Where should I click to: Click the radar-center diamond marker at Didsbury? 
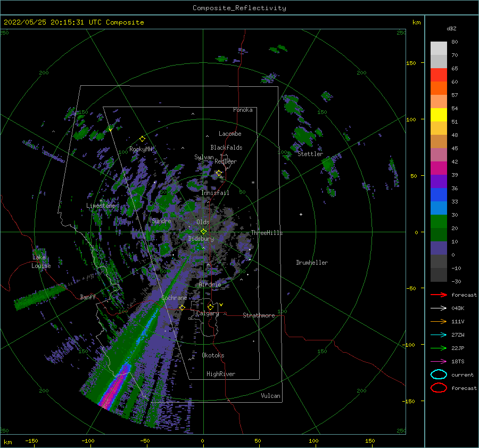click(x=203, y=232)
